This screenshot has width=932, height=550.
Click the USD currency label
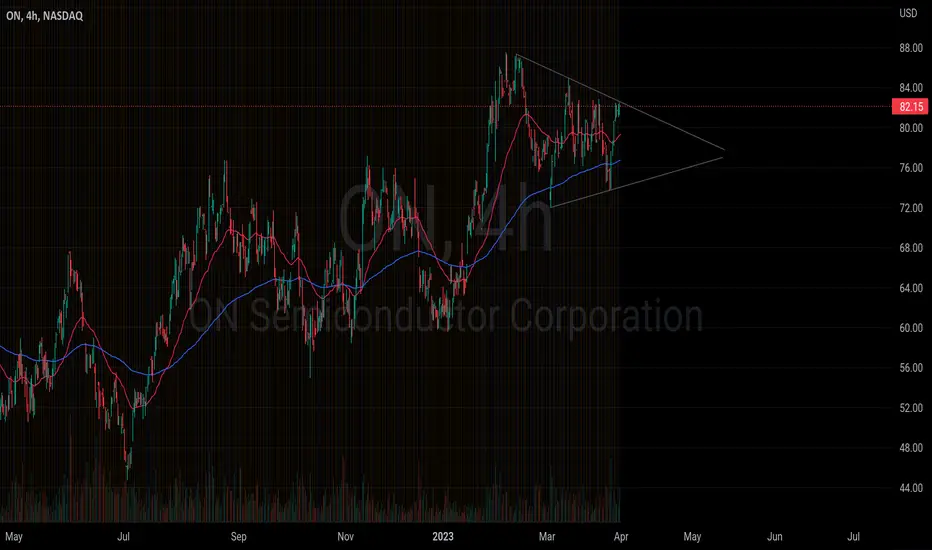[908, 13]
